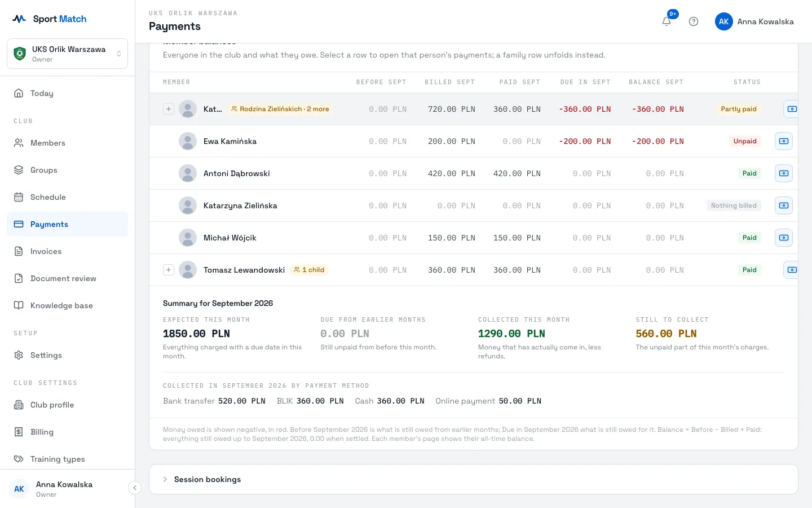Click the Anna Kowalska name in the header

coord(765,21)
